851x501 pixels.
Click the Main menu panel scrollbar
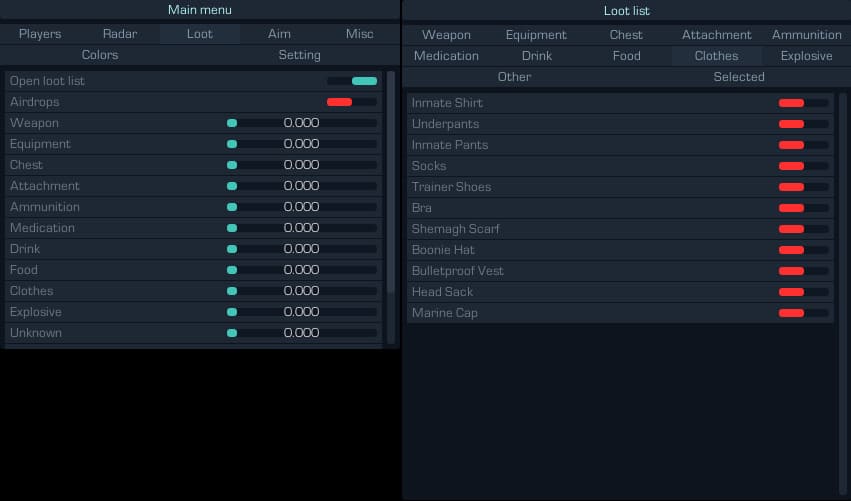pos(391,180)
